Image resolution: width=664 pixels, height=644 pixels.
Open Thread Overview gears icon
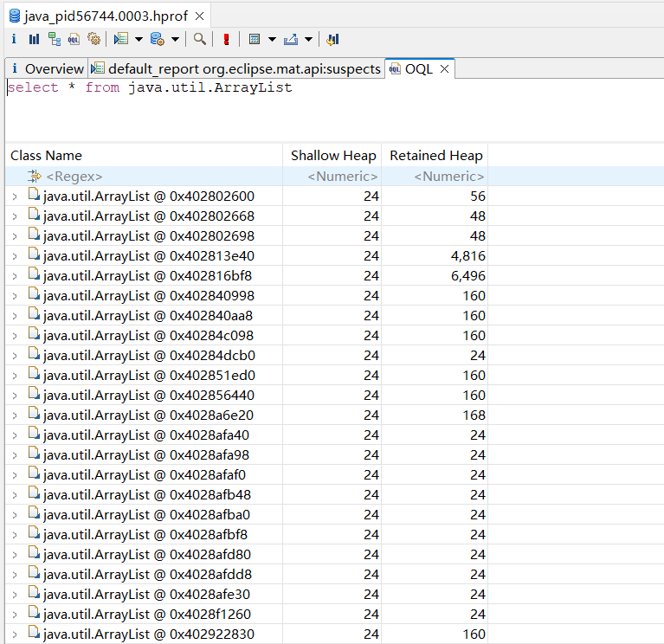(93, 39)
